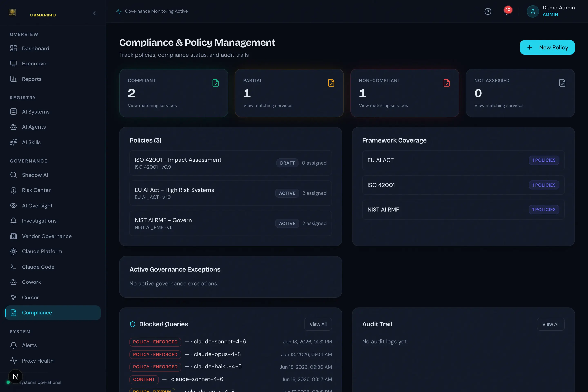
Task: Click the Cursor pointer icon
Action: (x=13, y=297)
